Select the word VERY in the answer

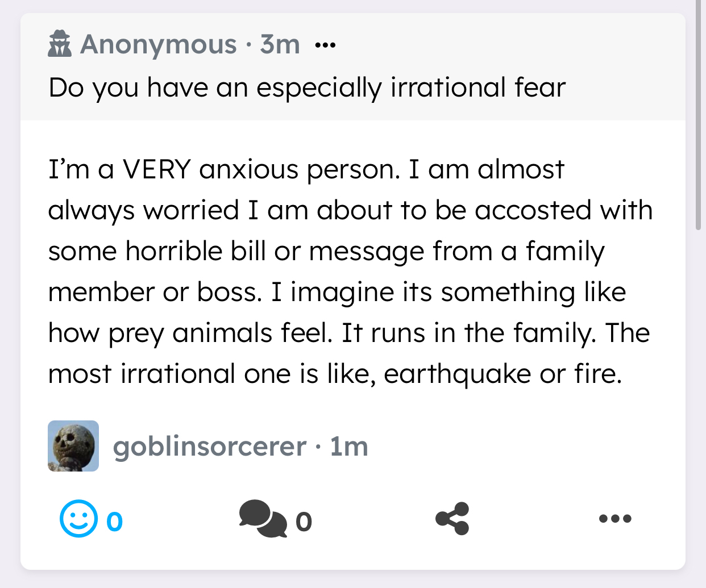(156, 169)
